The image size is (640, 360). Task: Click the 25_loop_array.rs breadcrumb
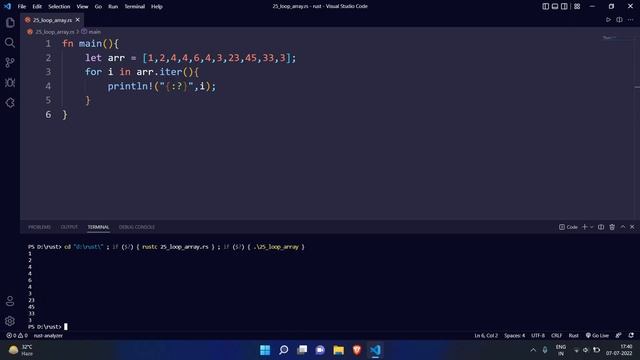pyautogui.click(x=54, y=31)
